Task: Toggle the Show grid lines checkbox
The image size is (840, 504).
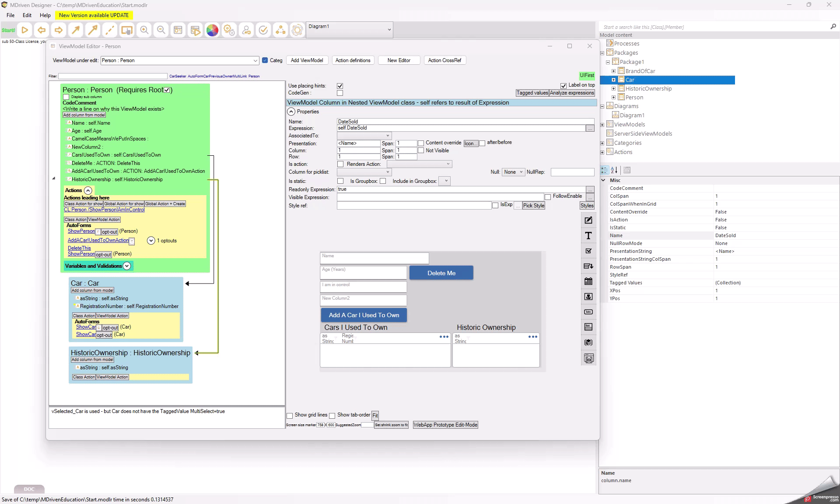Action: (x=290, y=416)
